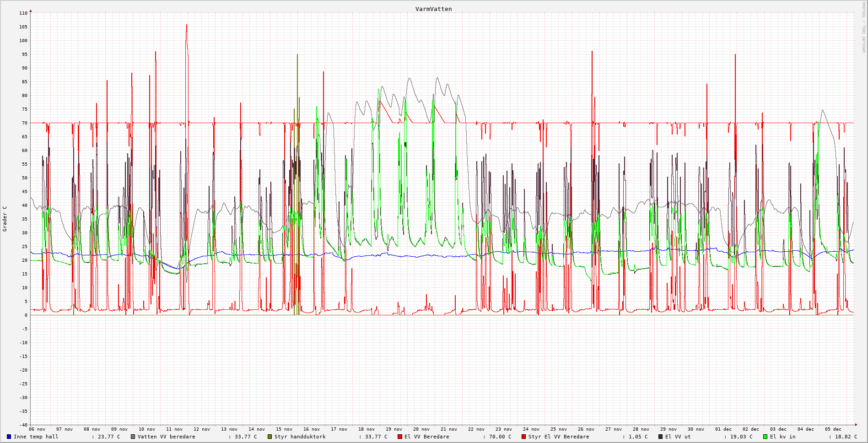Click the red Styr El VV Beredare swatch
868x443 pixels.
(524, 437)
